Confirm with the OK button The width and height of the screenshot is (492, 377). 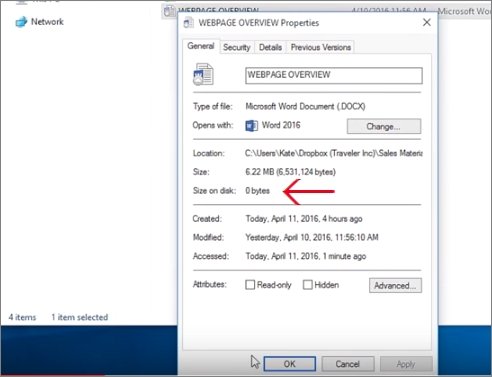click(290, 364)
